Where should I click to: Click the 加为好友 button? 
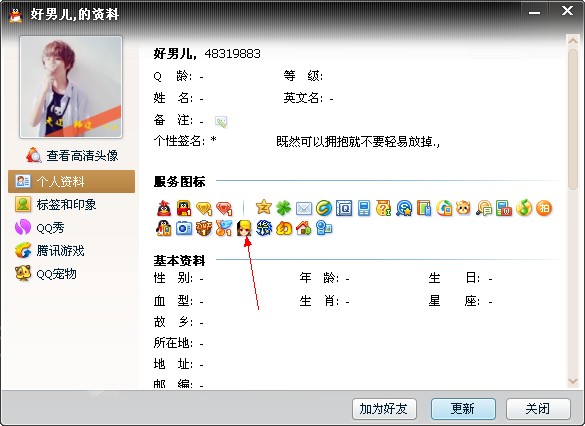click(384, 409)
